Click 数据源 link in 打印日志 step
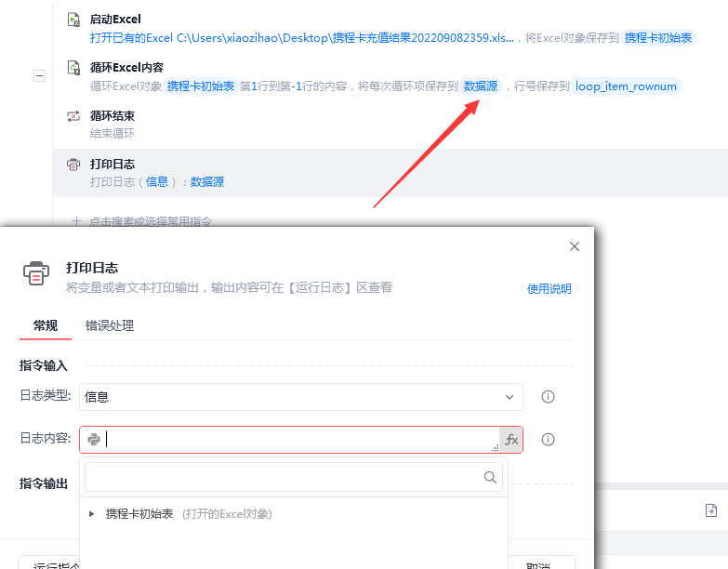 207,182
